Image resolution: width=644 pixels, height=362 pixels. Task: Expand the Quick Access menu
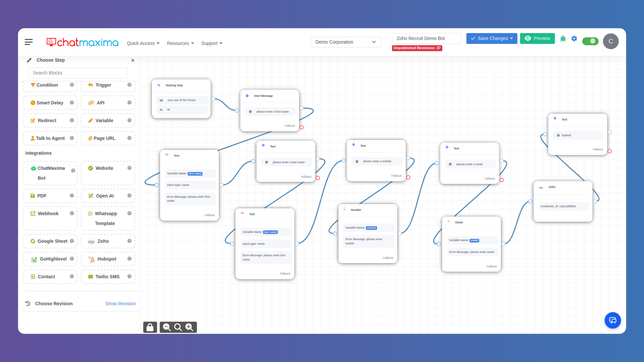143,43
